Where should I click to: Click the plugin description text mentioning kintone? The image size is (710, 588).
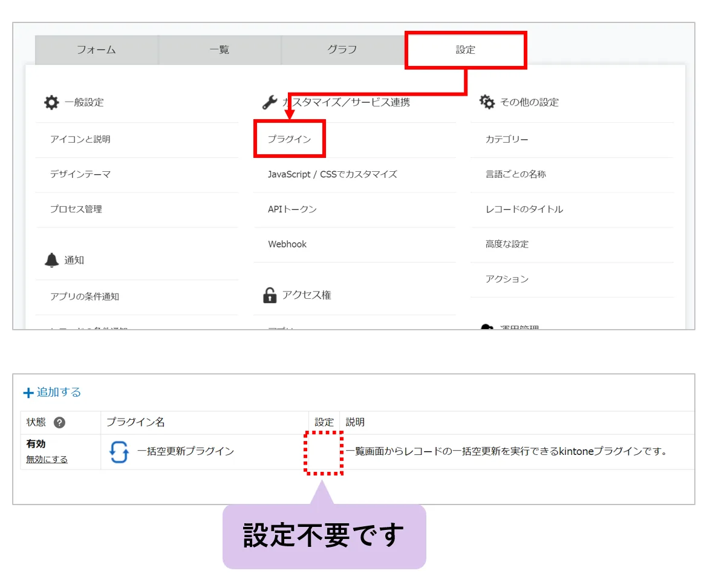[x=507, y=451]
